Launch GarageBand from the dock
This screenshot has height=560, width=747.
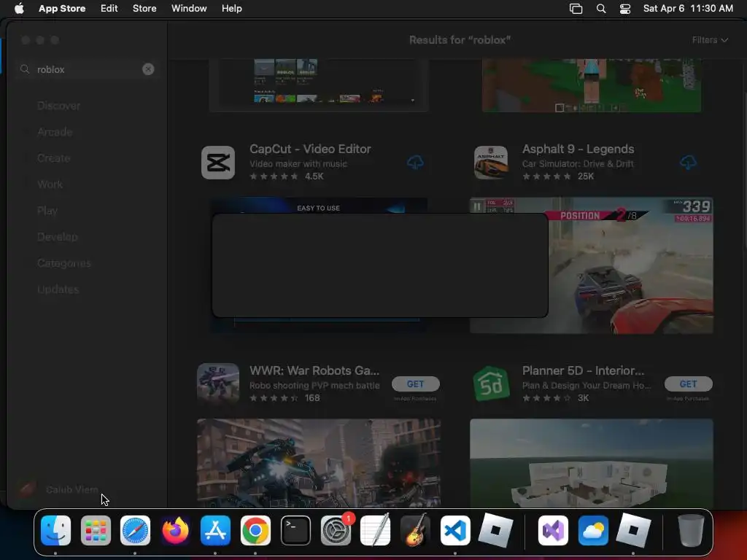click(x=415, y=531)
